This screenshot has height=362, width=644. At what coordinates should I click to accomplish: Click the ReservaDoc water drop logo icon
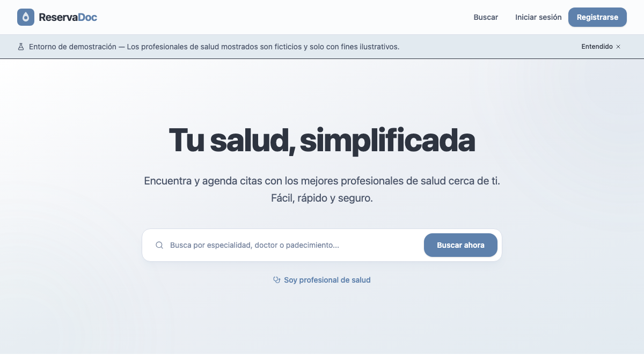[25, 17]
